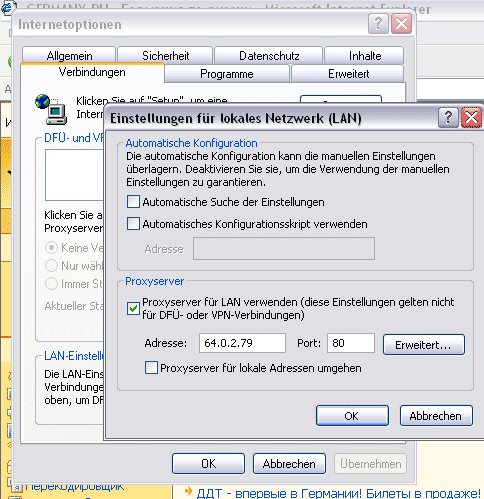Viewport: 484px width, 499px height.
Task: Click the LAN dialog help question mark icon
Action: click(x=448, y=118)
